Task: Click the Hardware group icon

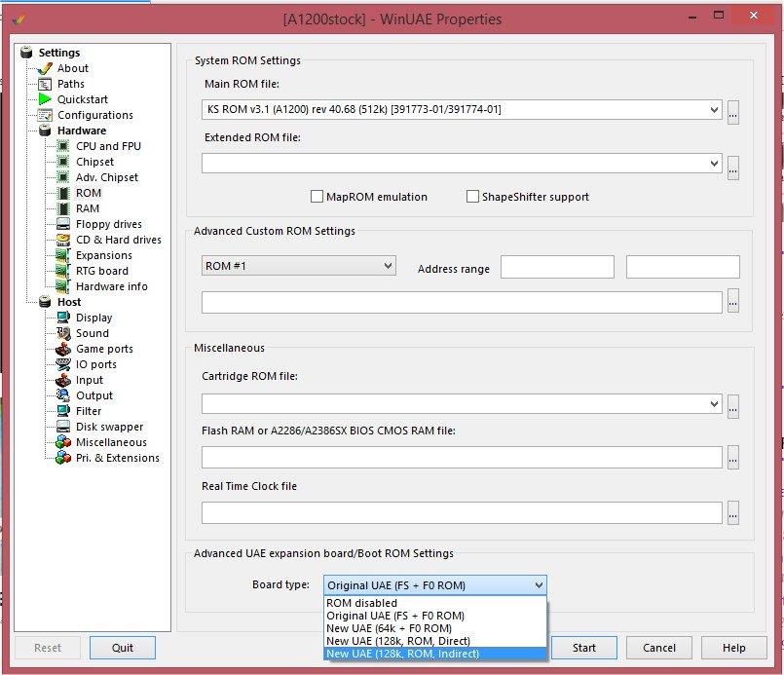Action: point(45,131)
